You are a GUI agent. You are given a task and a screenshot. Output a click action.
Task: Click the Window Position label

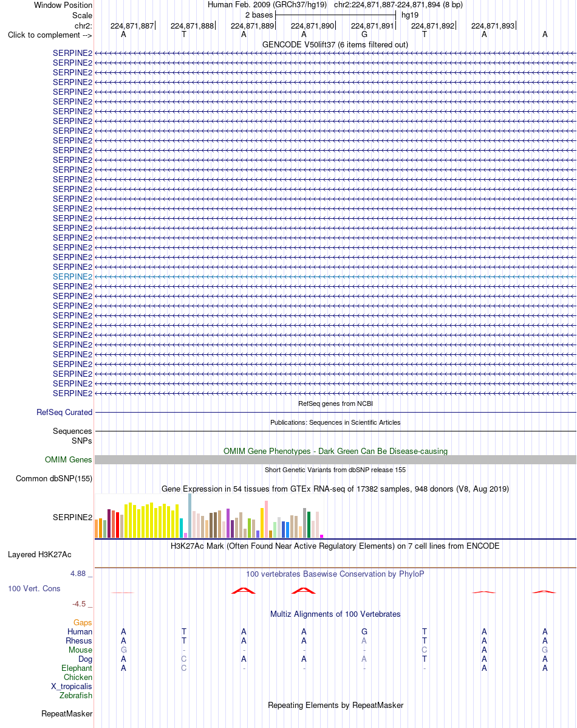63,5
